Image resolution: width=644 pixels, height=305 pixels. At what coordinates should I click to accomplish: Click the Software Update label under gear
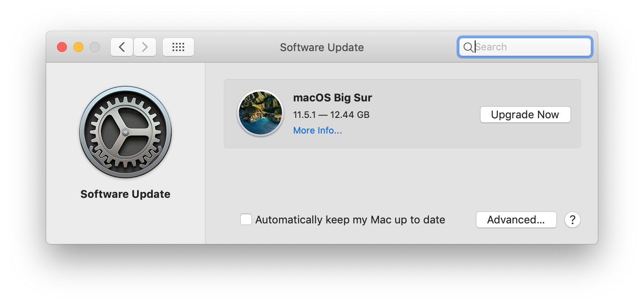125,194
